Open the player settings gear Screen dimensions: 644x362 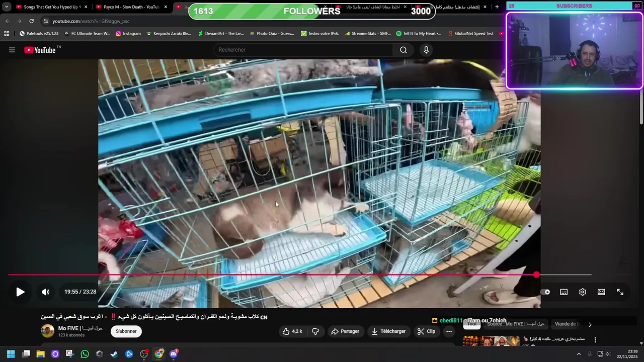click(x=583, y=292)
